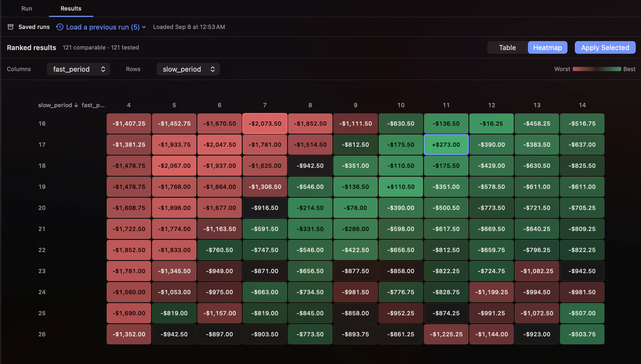Click the history clock icon

tap(60, 27)
